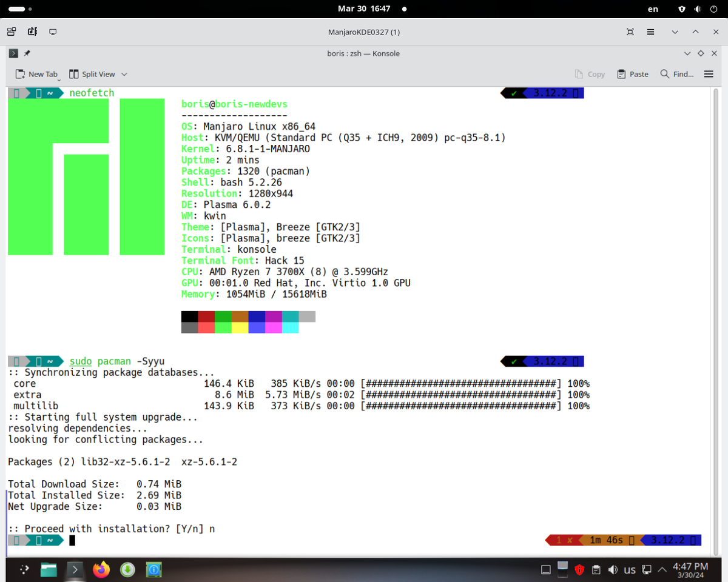
Task: Click the red shield update tray icon
Action: coord(579,570)
